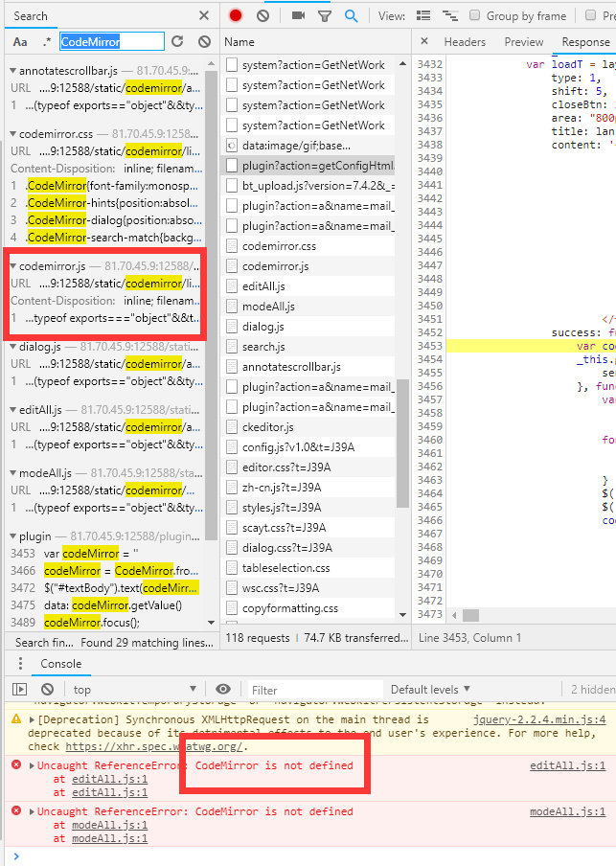The height and width of the screenshot is (866, 616).
Task: Switch to large request rows view
Action: click(423, 15)
